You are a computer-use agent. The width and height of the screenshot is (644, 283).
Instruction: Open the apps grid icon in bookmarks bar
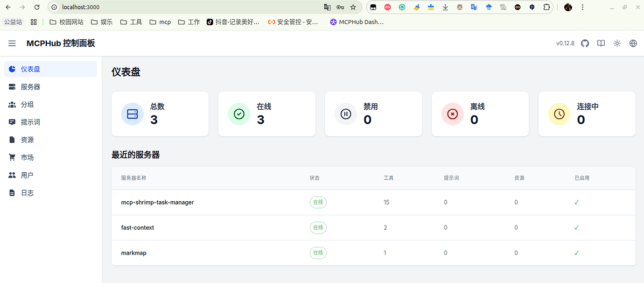pos(34,22)
